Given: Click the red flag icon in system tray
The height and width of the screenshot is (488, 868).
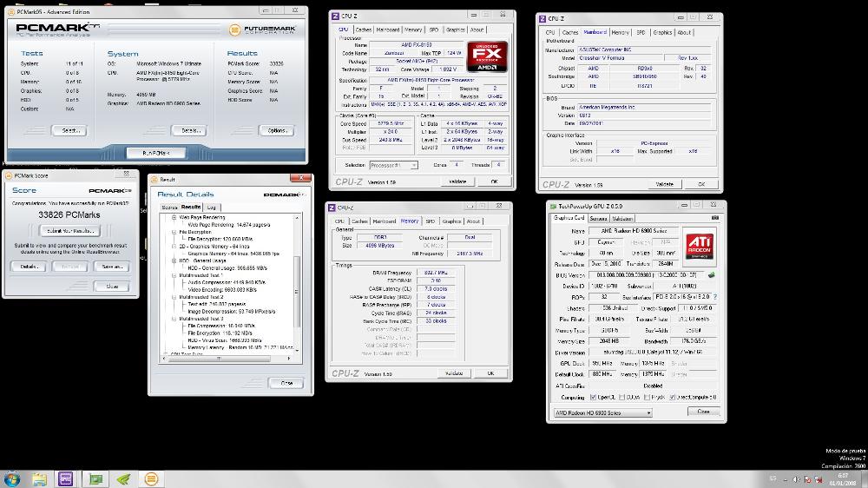Looking at the screenshot, I should (807, 479).
